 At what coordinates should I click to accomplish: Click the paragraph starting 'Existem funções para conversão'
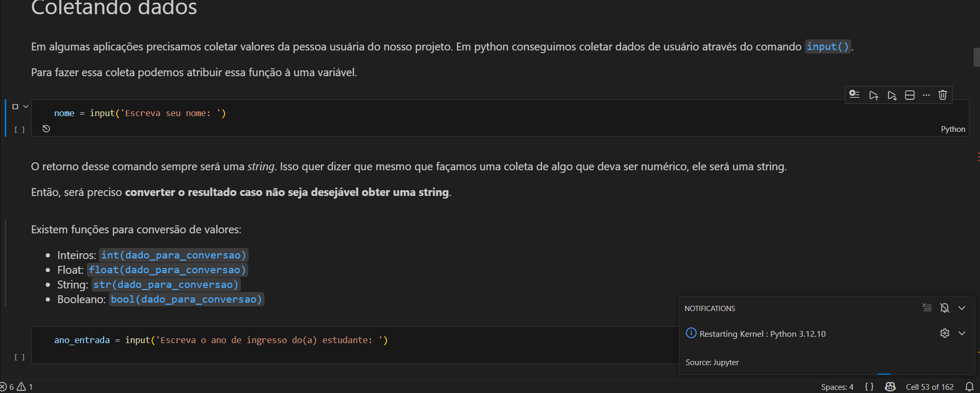click(136, 230)
